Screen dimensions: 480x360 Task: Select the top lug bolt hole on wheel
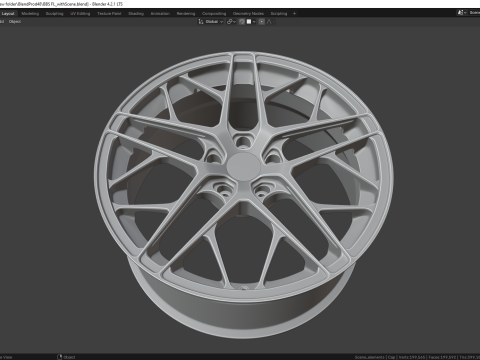point(243,141)
